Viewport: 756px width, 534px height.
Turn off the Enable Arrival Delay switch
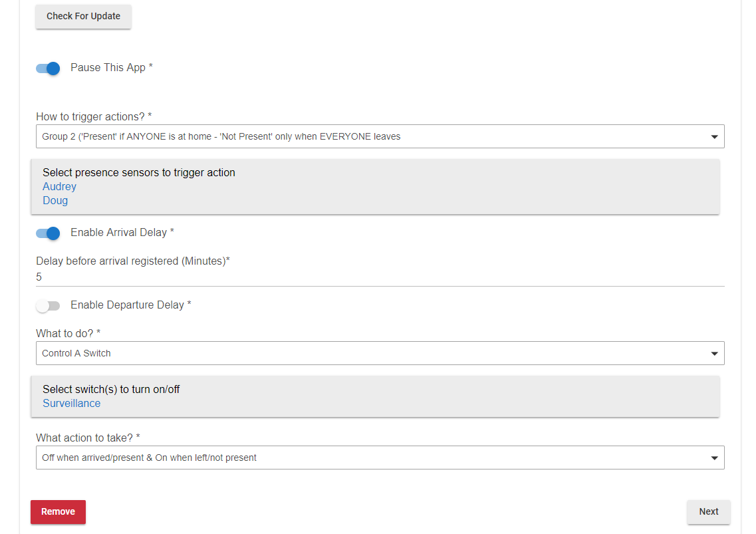coord(49,233)
